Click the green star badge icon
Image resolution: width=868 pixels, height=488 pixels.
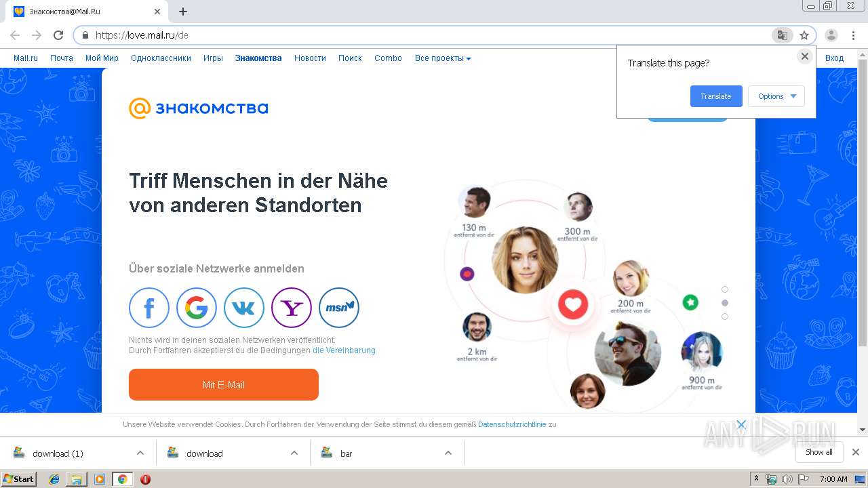690,302
